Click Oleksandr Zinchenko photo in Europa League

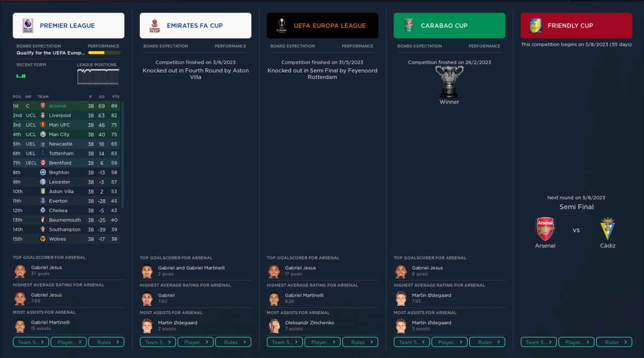click(x=274, y=326)
